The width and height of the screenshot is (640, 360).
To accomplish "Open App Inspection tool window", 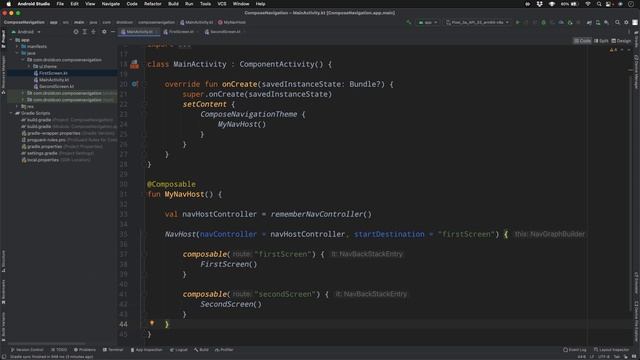I will pos(146,350).
